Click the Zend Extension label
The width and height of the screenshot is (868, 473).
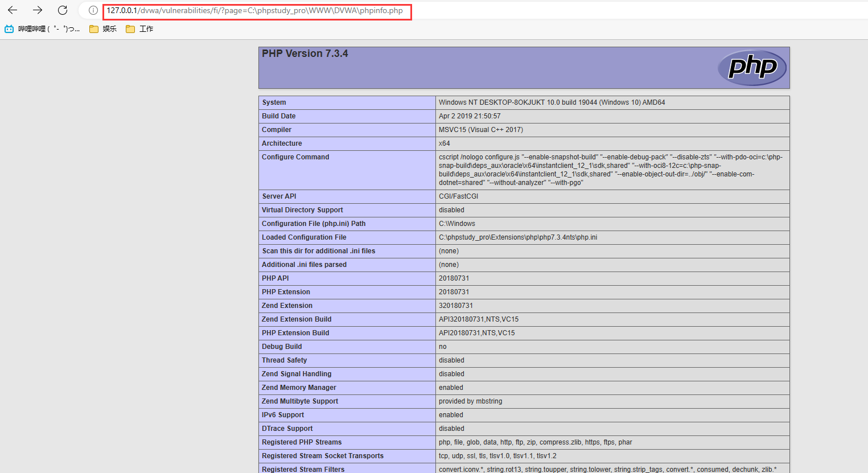(287, 306)
